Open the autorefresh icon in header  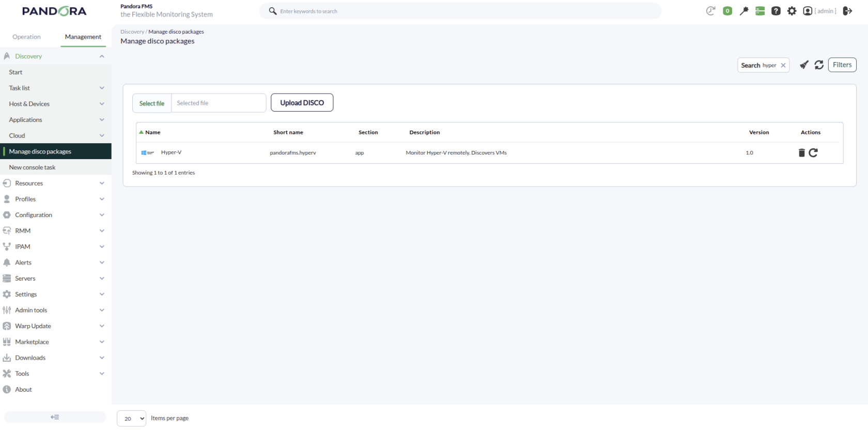click(x=711, y=11)
